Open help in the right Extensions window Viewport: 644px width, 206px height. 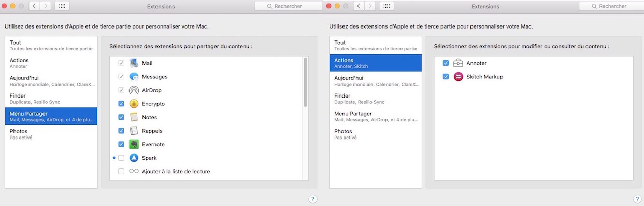(637, 199)
